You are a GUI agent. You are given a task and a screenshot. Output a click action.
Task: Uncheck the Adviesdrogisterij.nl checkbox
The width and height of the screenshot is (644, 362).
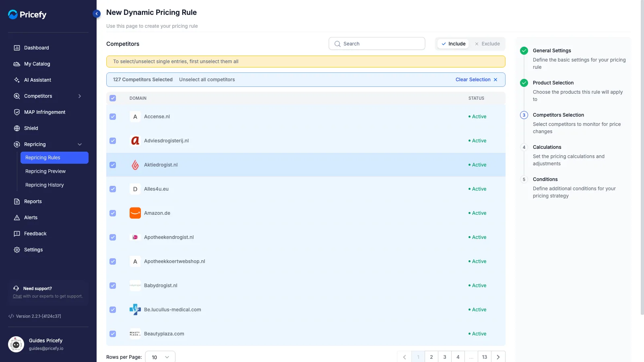[x=113, y=141]
